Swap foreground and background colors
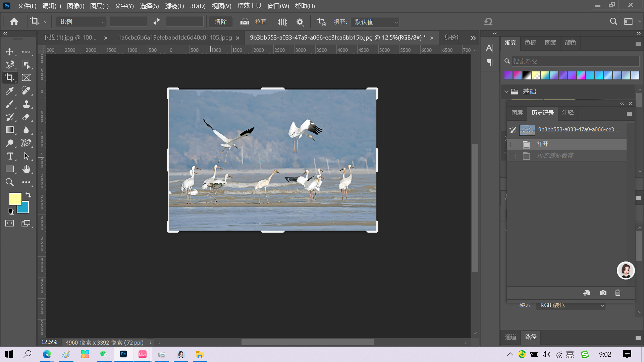This screenshot has height=362, width=644. 29,194
